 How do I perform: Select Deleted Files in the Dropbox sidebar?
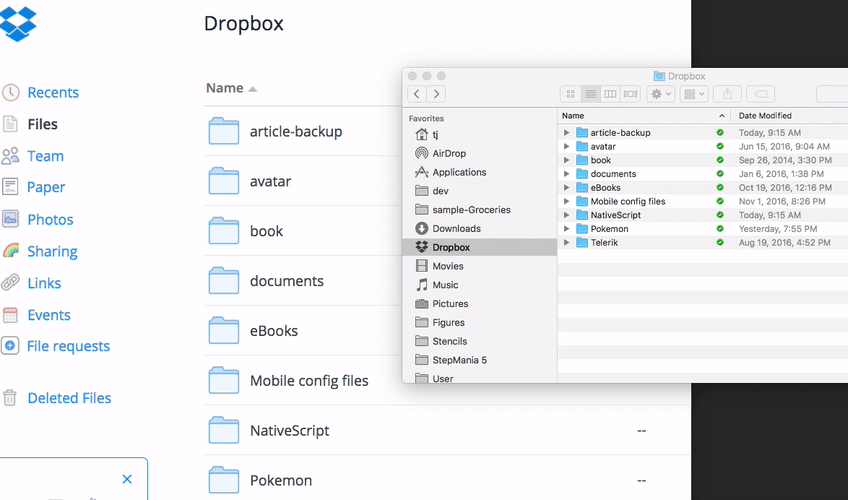[x=68, y=398]
